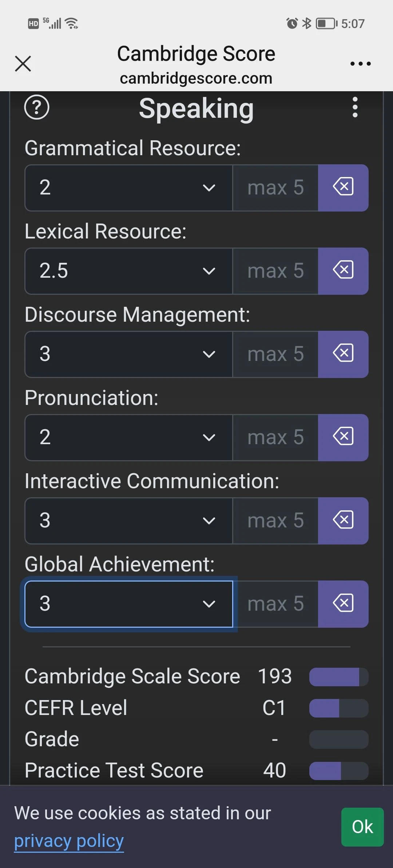
Task: Open the browser three-dot horizontal menu
Action: coord(360,64)
